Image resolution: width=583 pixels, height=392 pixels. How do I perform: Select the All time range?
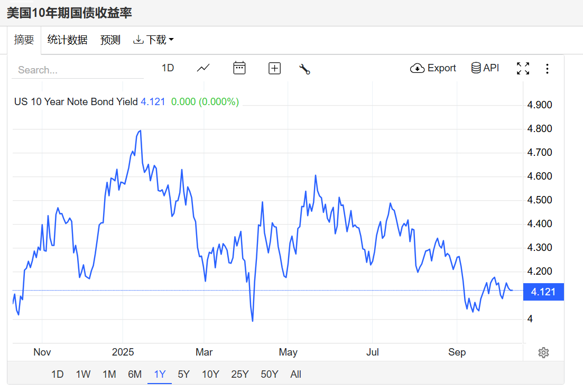295,374
